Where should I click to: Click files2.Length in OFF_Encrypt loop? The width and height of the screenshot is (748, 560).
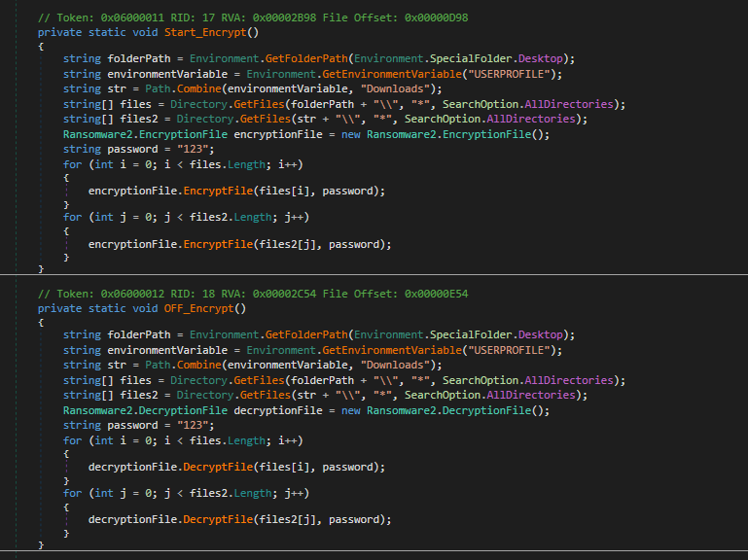point(231,493)
